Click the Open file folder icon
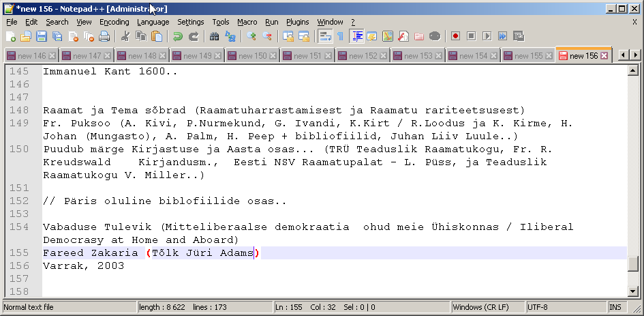 pyautogui.click(x=27, y=36)
